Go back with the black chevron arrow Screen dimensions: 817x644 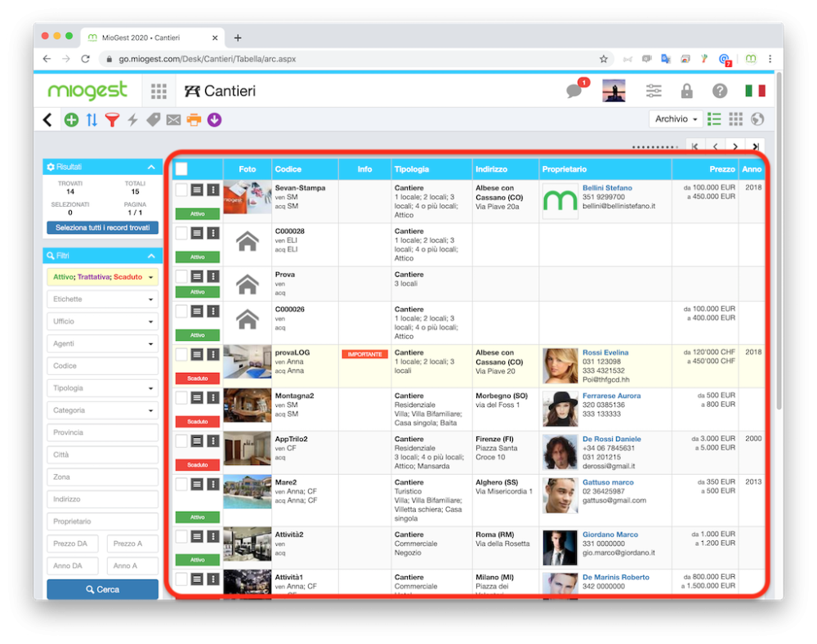(47, 120)
